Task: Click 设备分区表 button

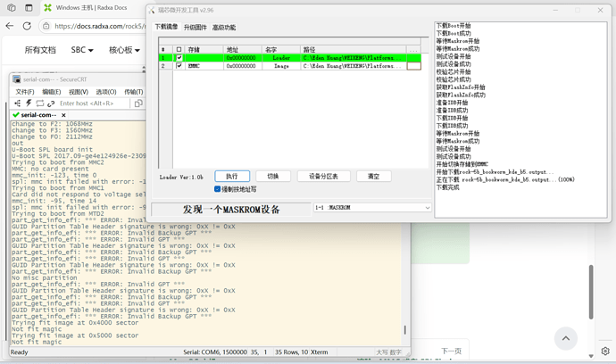Action: [324, 177]
